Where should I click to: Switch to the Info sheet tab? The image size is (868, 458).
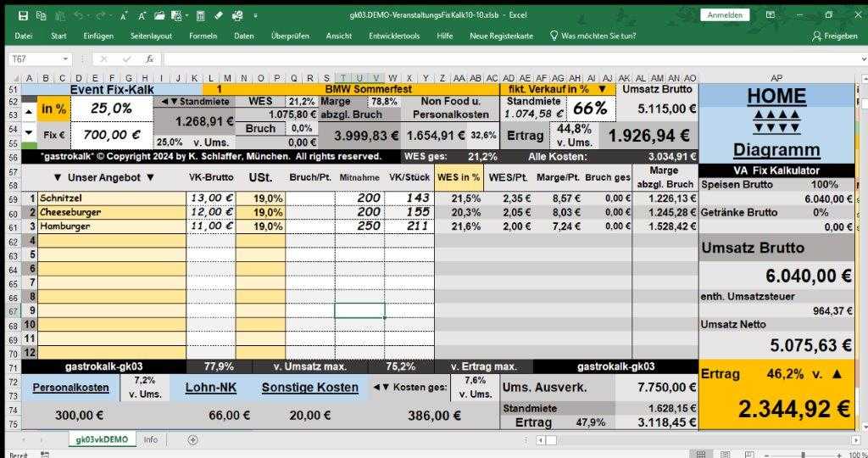(x=150, y=439)
